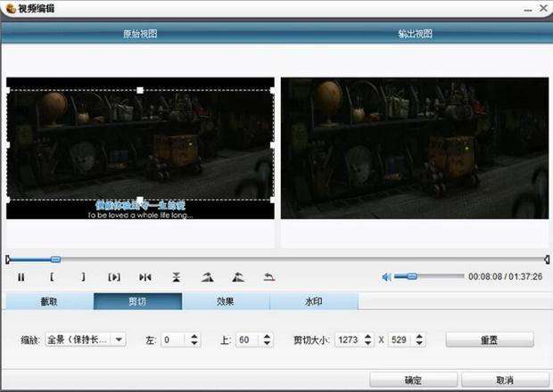The image size is (553, 392).
Task: Click the time display 00:08:08 / 01:37:26
Action: tap(505, 277)
